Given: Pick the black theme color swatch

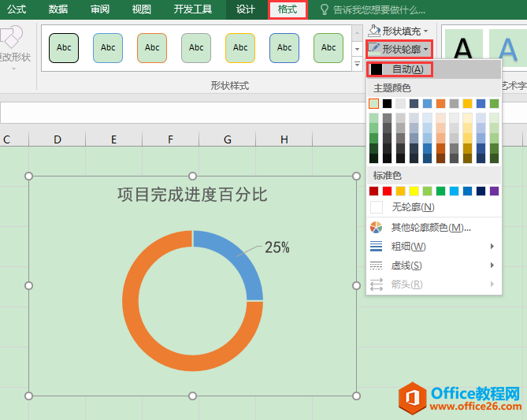Looking at the screenshot, I should pos(388,103).
